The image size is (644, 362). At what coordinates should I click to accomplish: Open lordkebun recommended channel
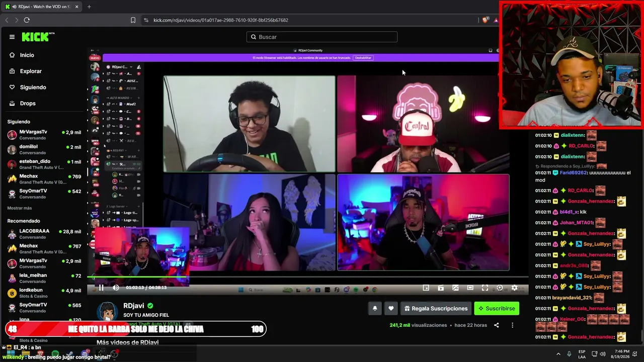tap(44, 293)
